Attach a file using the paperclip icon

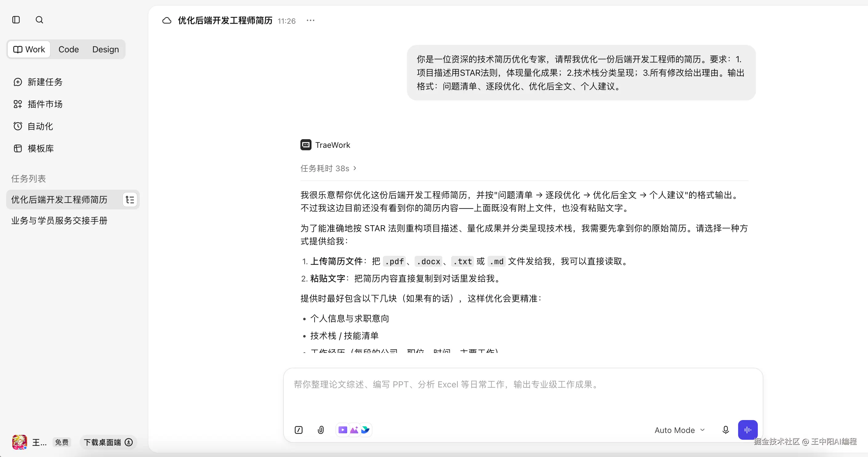pos(321,430)
